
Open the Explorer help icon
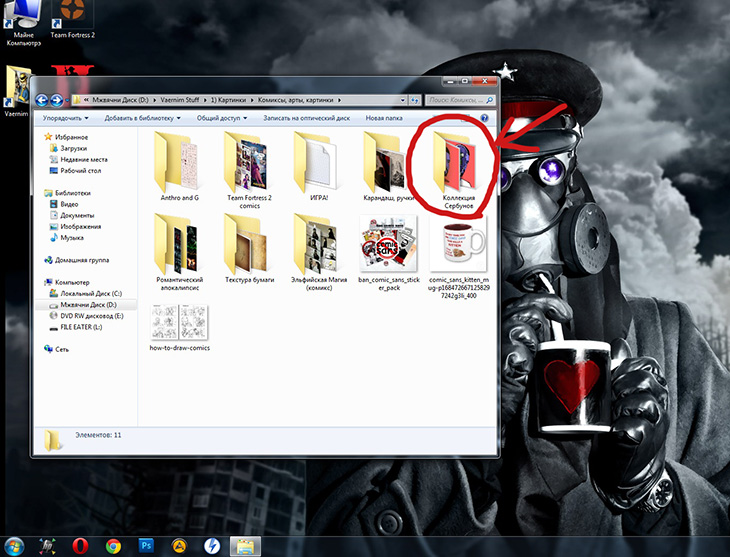[484, 118]
